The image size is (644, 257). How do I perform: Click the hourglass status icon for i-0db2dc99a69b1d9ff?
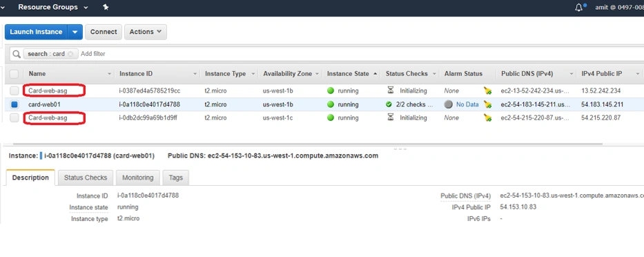tap(391, 117)
